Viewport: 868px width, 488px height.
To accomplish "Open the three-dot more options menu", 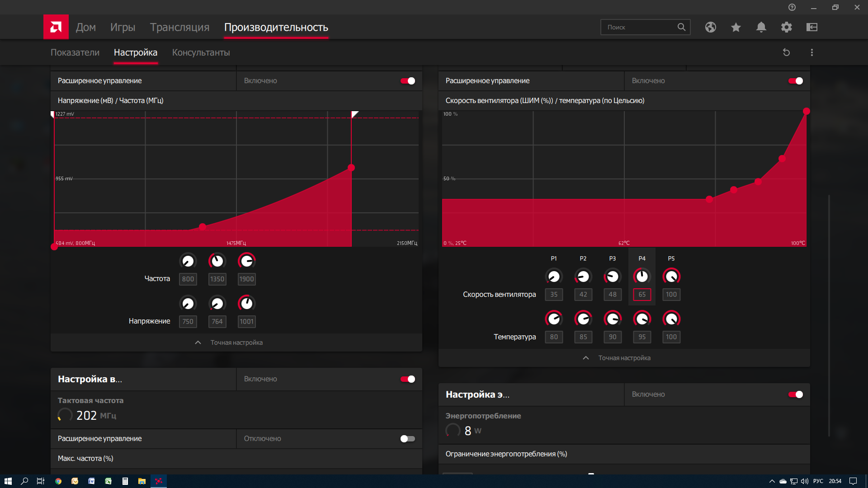I will [811, 52].
